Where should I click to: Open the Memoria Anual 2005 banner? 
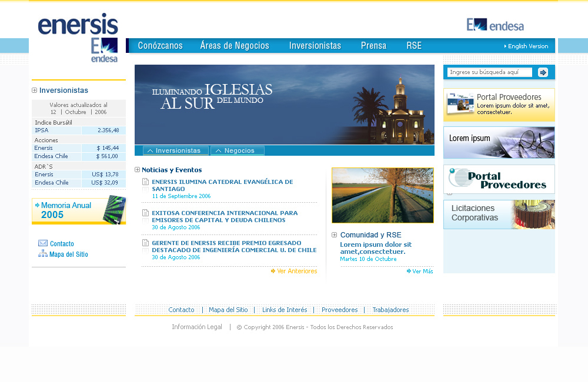[78, 210]
